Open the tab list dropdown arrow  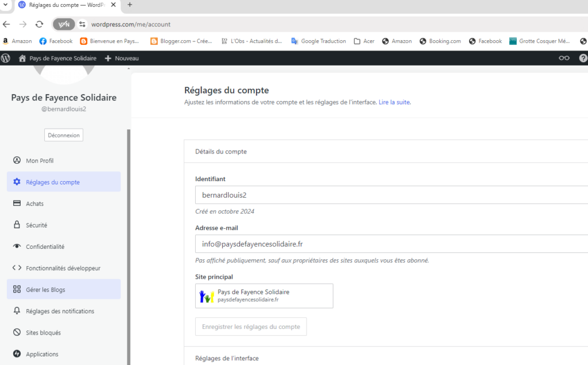tap(6, 5)
